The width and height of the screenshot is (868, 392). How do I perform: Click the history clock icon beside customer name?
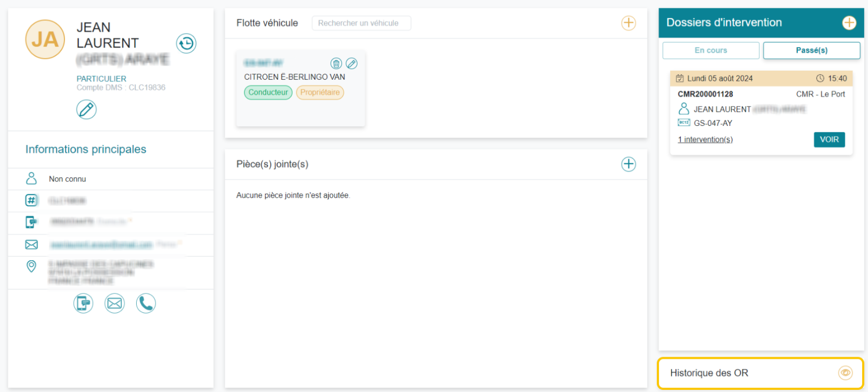[x=186, y=43]
